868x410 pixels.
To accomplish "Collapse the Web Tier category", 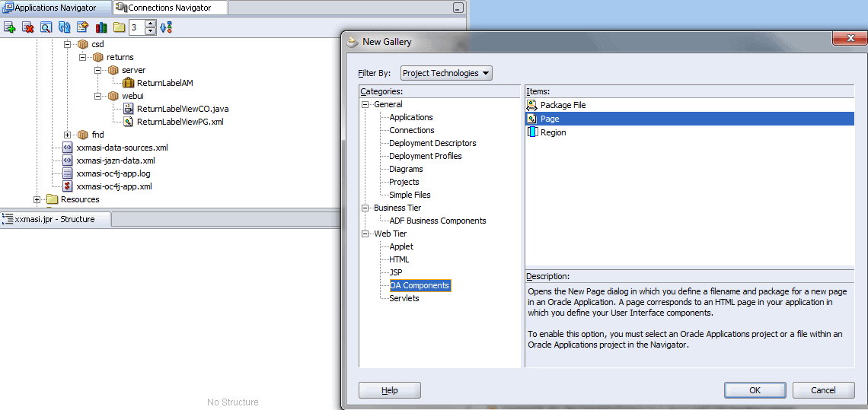I will coord(365,234).
